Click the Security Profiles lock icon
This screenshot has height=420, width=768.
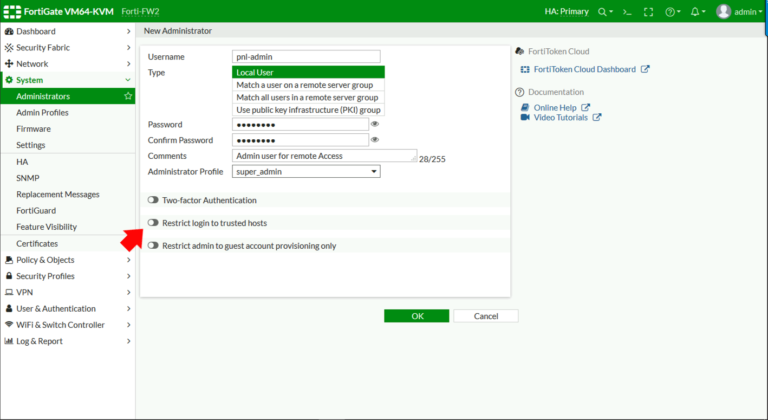coord(9,276)
